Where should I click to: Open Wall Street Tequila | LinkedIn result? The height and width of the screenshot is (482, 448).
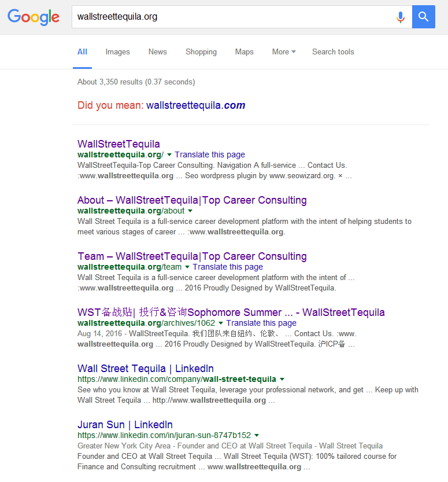pyautogui.click(x=146, y=369)
